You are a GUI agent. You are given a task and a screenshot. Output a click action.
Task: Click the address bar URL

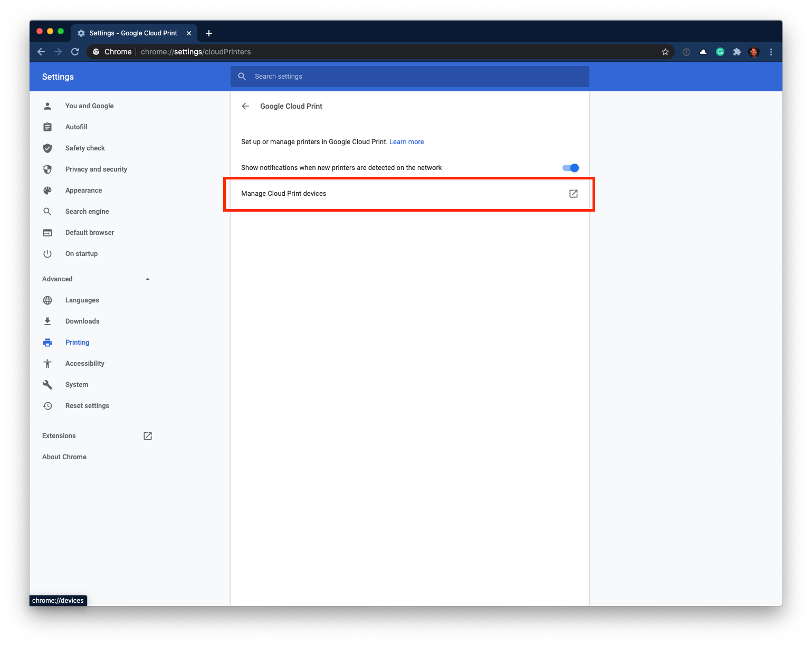(x=196, y=52)
